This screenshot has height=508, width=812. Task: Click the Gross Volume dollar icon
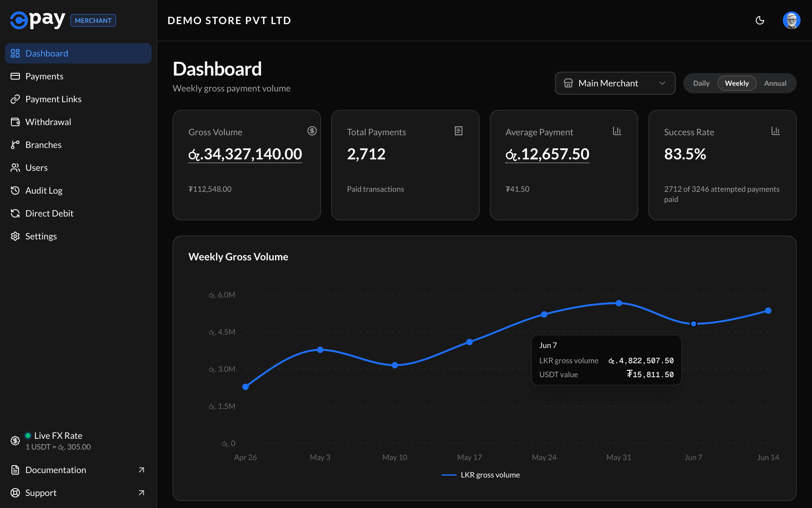[x=312, y=131]
